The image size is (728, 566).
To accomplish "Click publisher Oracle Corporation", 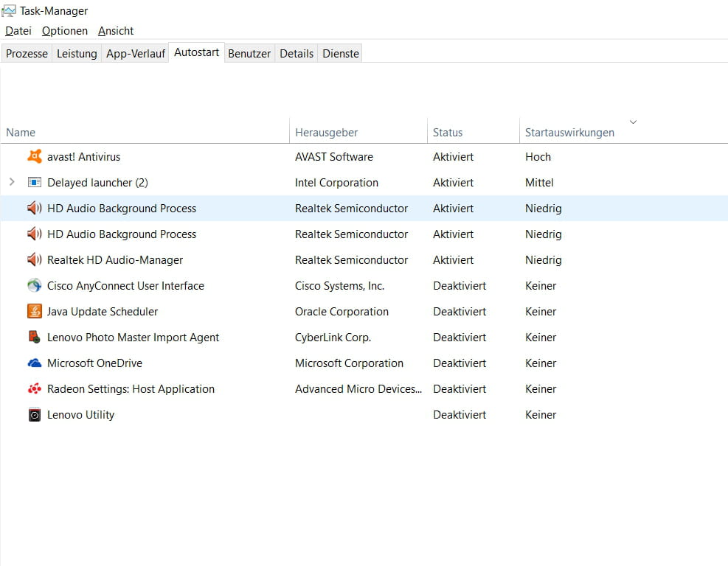I will click(342, 312).
